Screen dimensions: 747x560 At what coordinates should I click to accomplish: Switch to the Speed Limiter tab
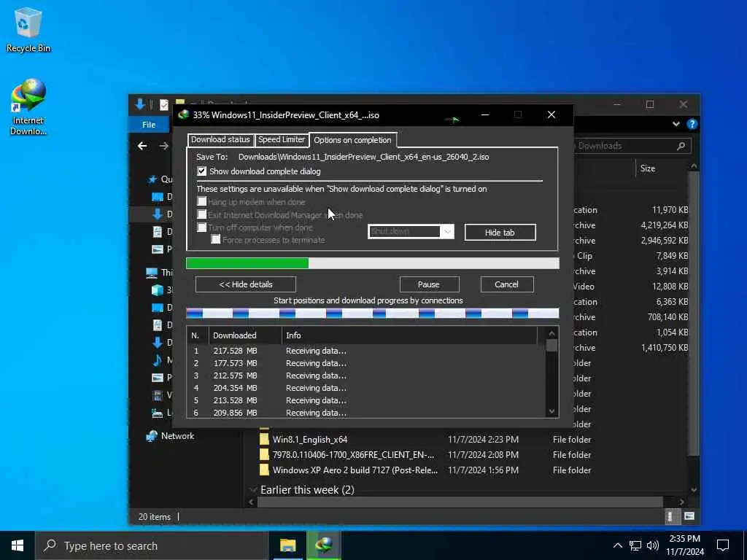[x=282, y=139]
